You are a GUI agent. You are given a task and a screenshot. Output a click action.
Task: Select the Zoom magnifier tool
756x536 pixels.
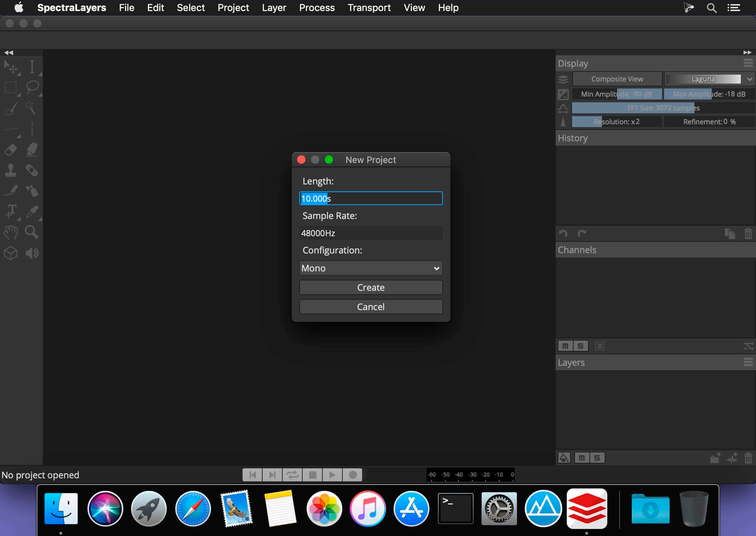31,232
